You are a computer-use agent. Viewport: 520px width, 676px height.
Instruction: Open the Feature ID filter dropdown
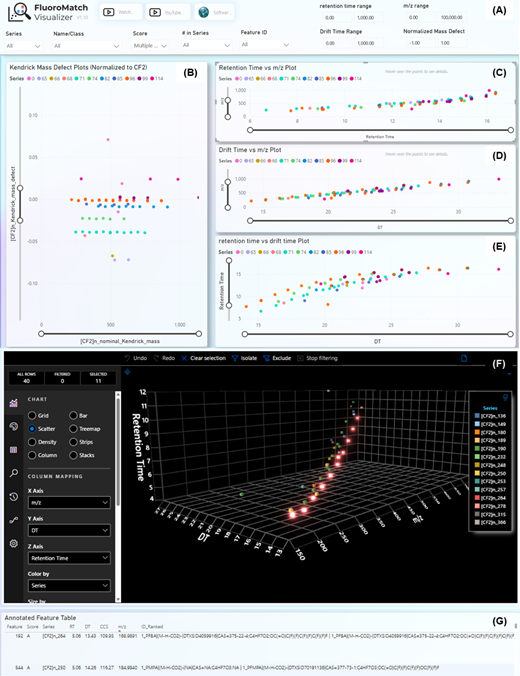(x=265, y=44)
